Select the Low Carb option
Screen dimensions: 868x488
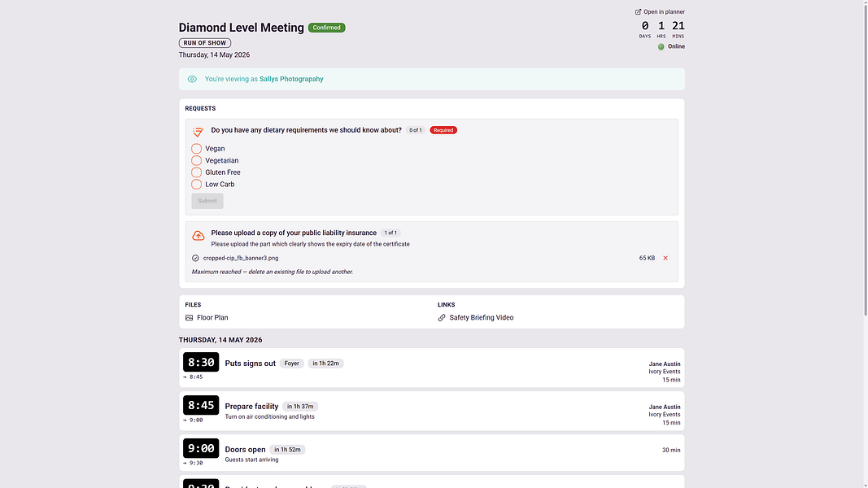click(197, 185)
